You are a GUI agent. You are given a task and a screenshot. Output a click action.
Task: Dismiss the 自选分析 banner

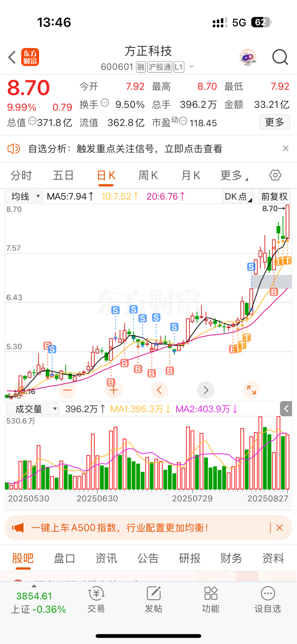coord(285,149)
